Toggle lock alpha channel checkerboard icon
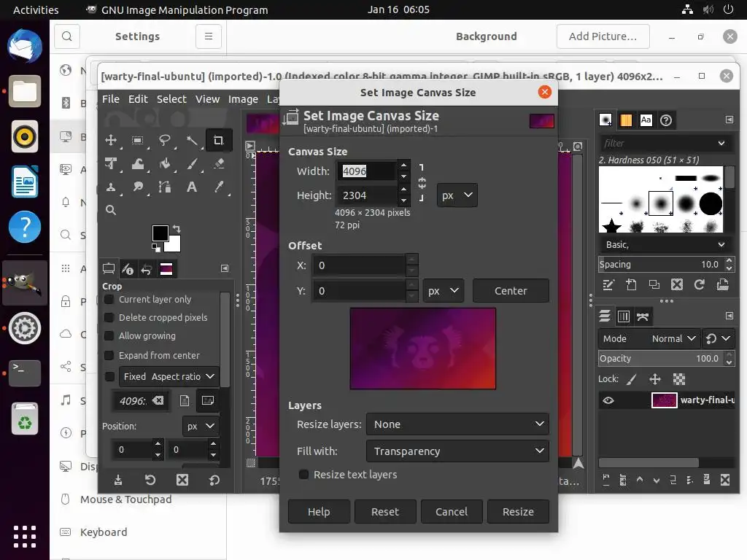The height and width of the screenshot is (560, 747). (679, 379)
